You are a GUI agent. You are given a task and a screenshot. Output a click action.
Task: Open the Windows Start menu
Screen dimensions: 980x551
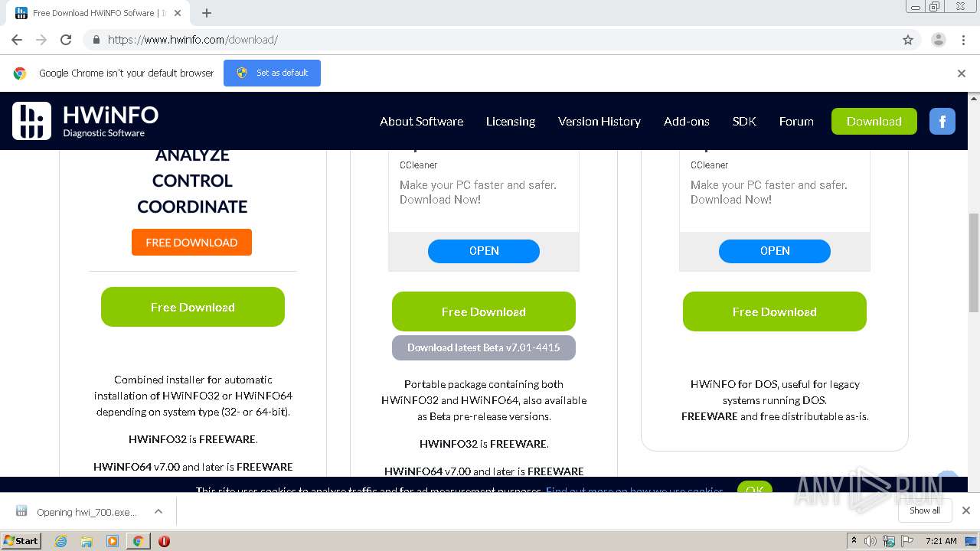click(21, 541)
